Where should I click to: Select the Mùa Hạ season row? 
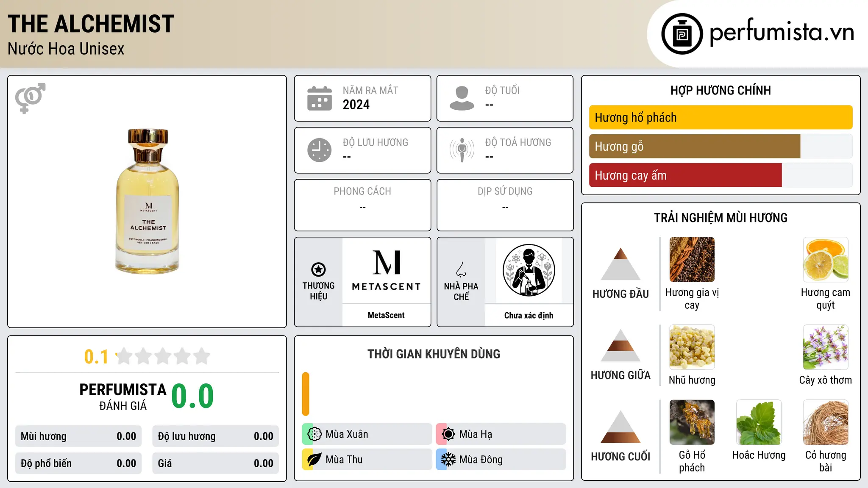click(x=501, y=434)
